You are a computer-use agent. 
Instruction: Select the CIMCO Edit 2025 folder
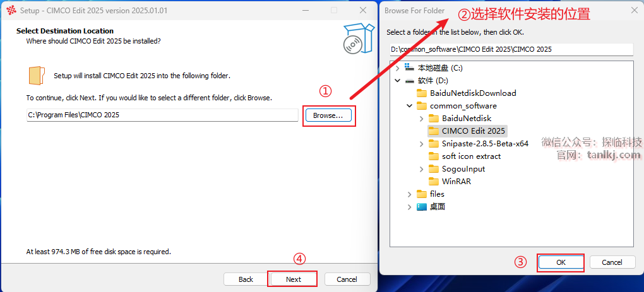pos(473,131)
